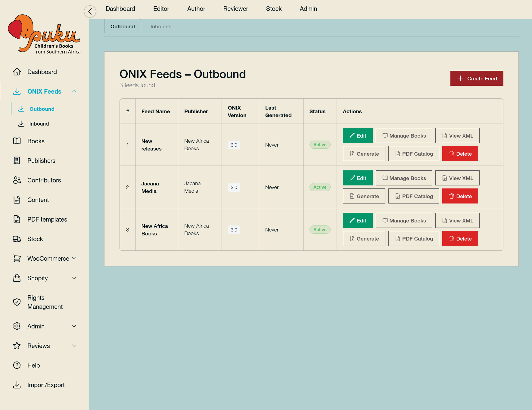532x410 pixels.
Task: Click the Puku elephant logo
Action: (x=44, y=34)
